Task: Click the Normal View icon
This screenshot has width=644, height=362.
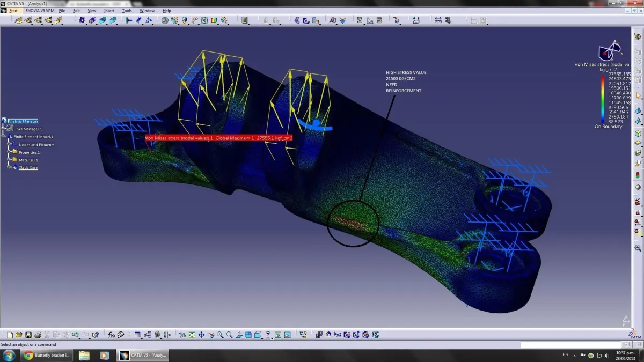Action: pos(239,335)
